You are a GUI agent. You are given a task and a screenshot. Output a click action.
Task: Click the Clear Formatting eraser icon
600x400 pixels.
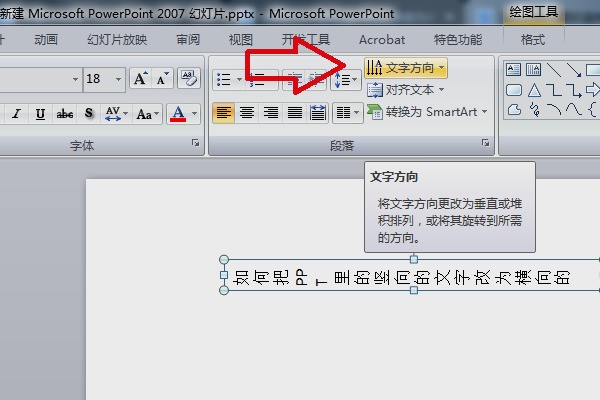click(x=189, y=78)
